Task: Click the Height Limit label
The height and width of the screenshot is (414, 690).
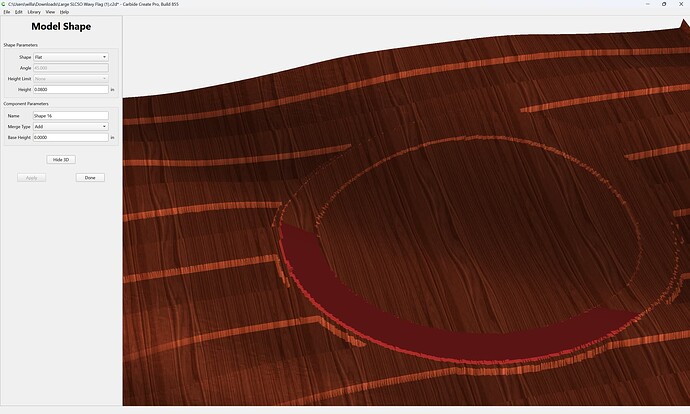Action: click(x=19, y=79)
